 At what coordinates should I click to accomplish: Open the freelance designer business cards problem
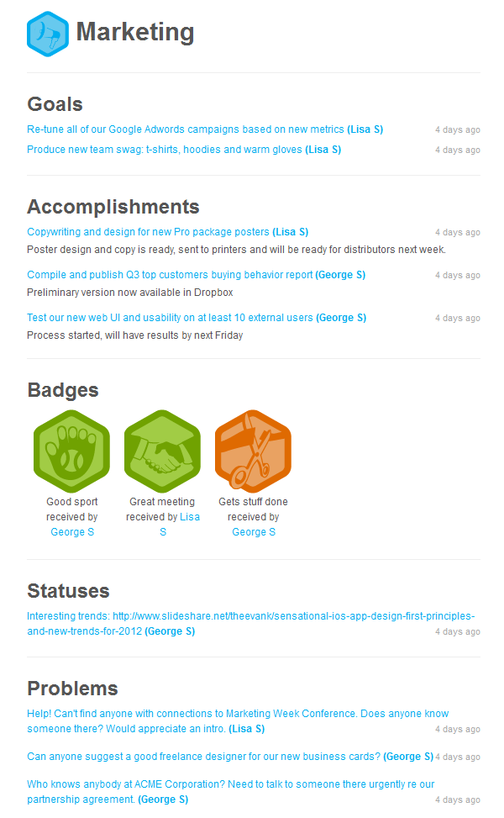pyautogui.click(x=230, y=757)
